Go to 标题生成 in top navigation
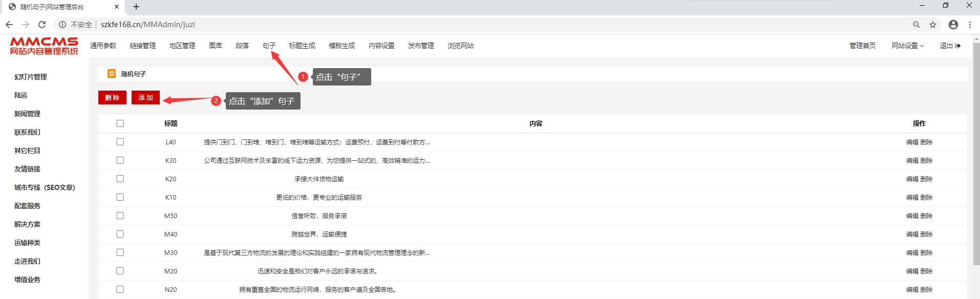Image resolution: width=980 pixels, height=299 pixels. tap(302, 46)
